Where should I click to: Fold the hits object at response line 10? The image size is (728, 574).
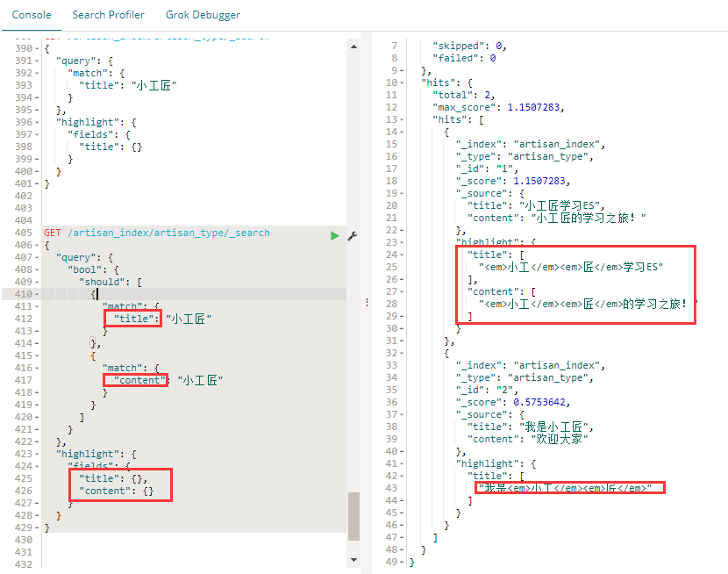402,83
